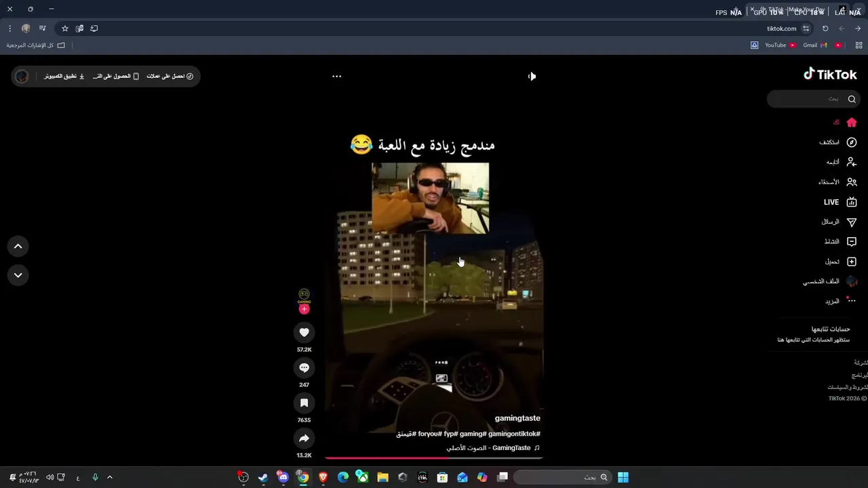868x488 pixels.
Task: Open the Upload (تحميل) page
Action: click(x=841, y=262)
